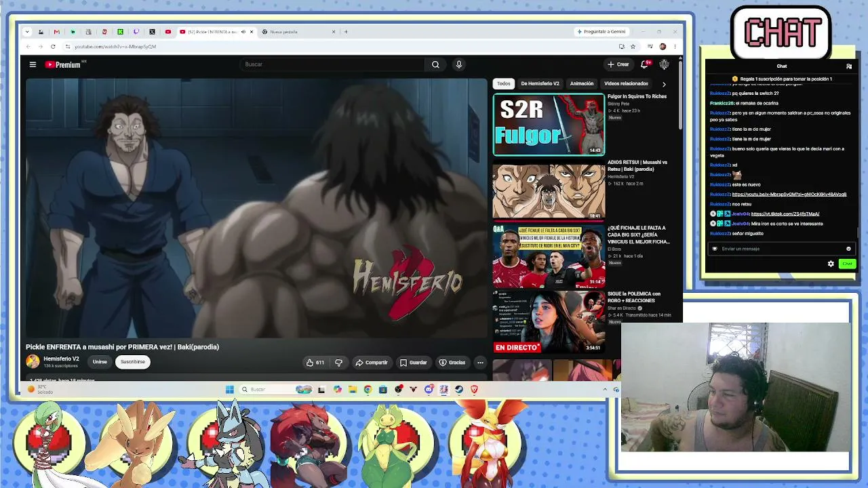Open the ADIOS RETSU video title
This screenshot has width=868, height=488.
(x=637, y=165)
